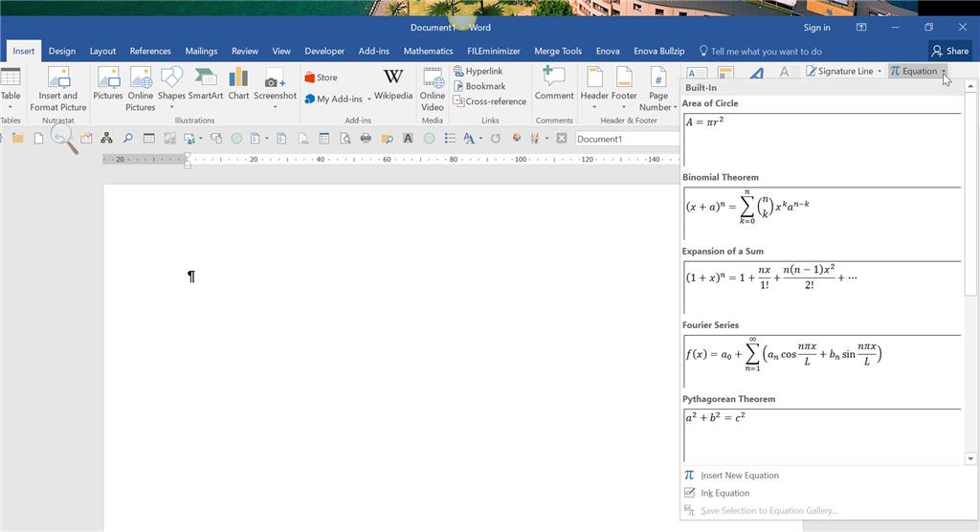980x532 pixels.
Task: Open the My Add-ins dropdown
Action: pyautogui.click(x=368, y=100)
